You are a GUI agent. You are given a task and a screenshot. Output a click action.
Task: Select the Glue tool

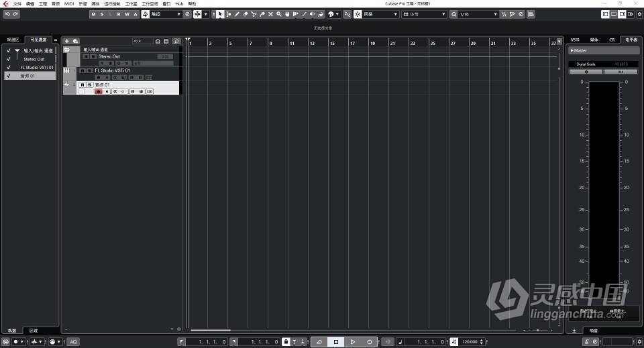262,14
